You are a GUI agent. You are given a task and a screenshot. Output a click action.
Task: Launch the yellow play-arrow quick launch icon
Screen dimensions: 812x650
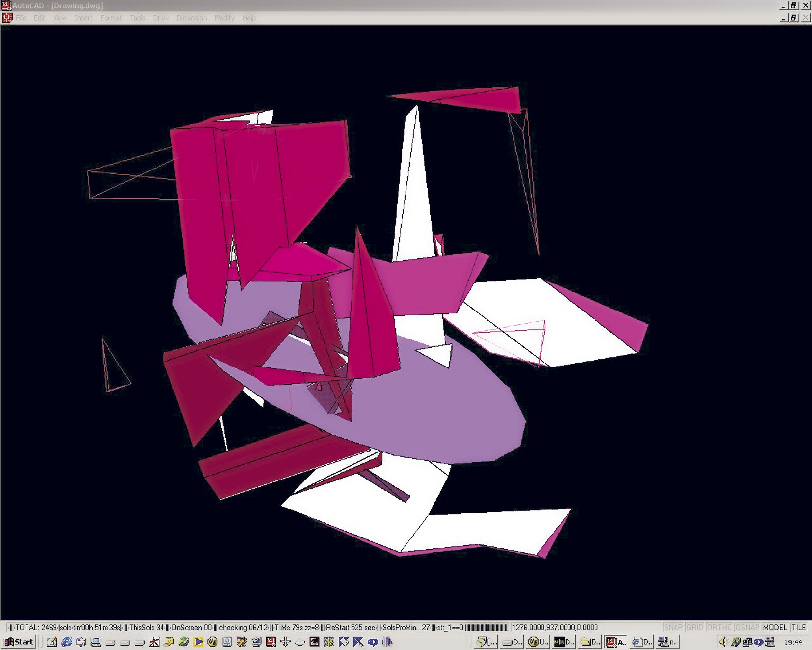pyautogui.click(x=198, y=642)
